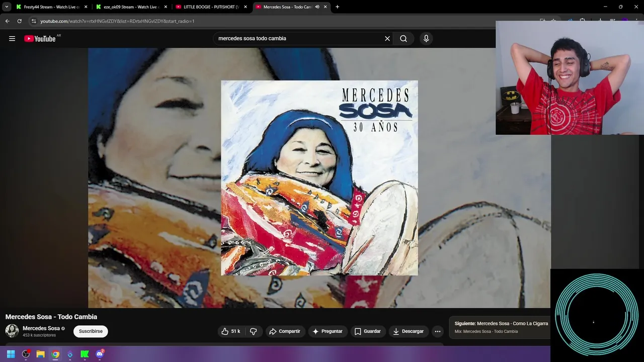Open a new browser tab with plus

click(x=337, y=7)
